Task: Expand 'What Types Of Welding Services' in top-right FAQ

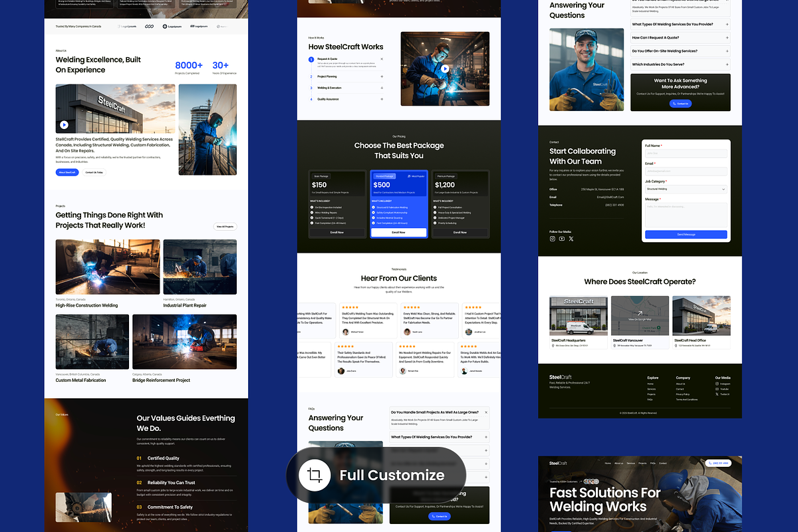Action: (x=680, y=25)
